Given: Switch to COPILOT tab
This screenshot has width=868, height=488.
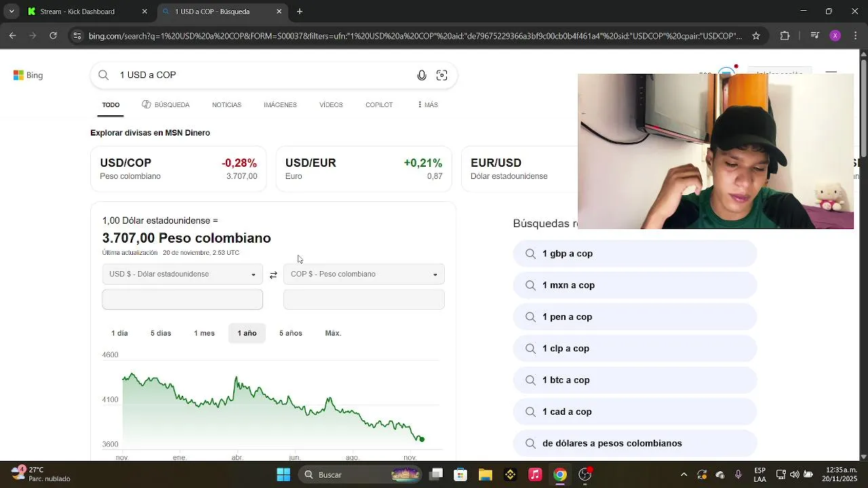Looking at the screenshot, I should (x=379, y=105).
